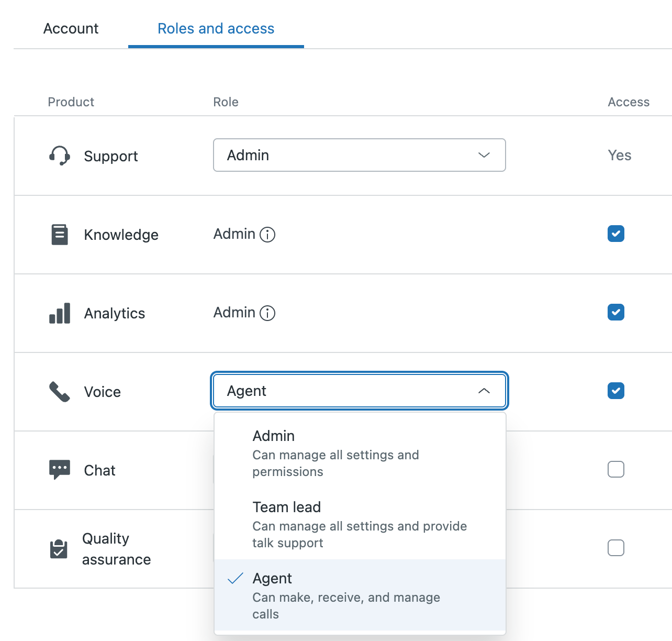Uncheck the Analytics access checkbox
This screenshot has height=641, width=672.
(x=616, y=312)
